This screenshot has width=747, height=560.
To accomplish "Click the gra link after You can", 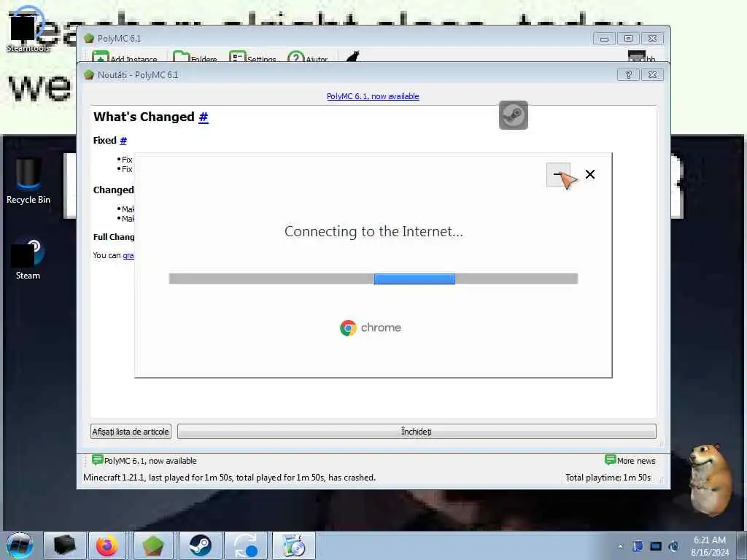I will point(128,256).
